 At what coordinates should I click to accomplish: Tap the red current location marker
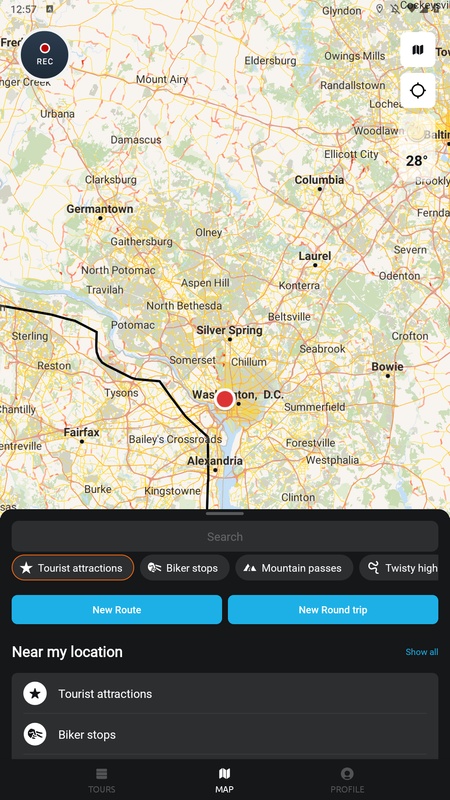[224, 399]
